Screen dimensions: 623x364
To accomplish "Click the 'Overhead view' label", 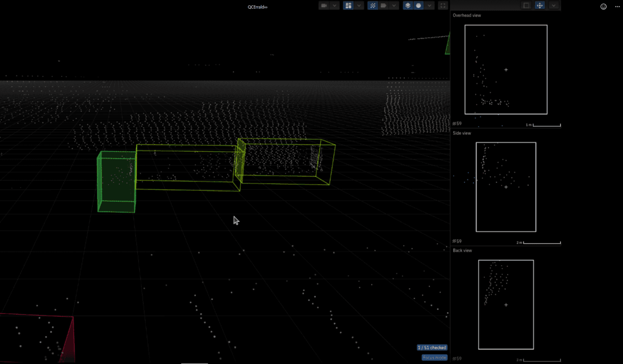I will pyautogui.click(x=467, y=16).
